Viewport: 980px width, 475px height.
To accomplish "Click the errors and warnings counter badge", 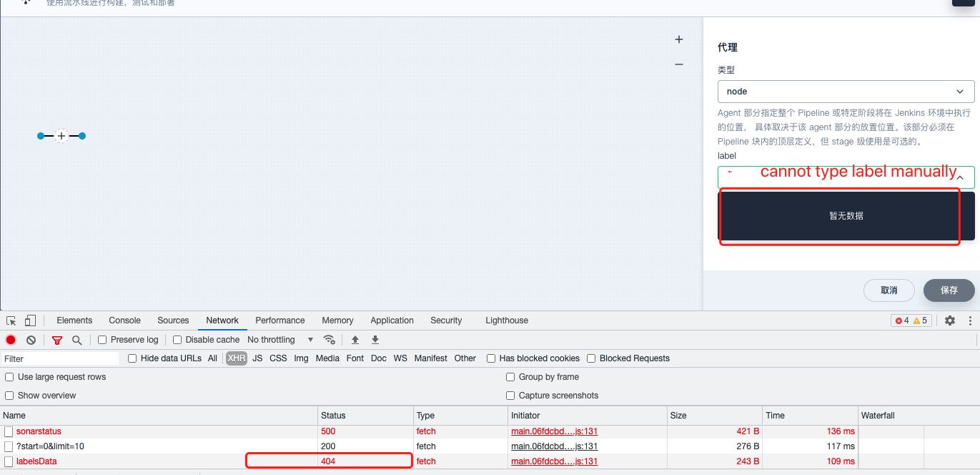I will [911, 320].
